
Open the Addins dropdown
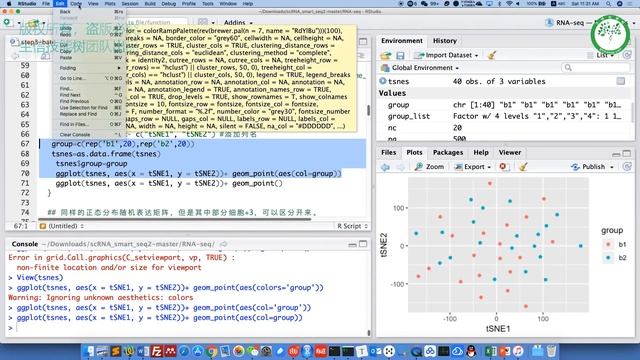pos(238,22)
